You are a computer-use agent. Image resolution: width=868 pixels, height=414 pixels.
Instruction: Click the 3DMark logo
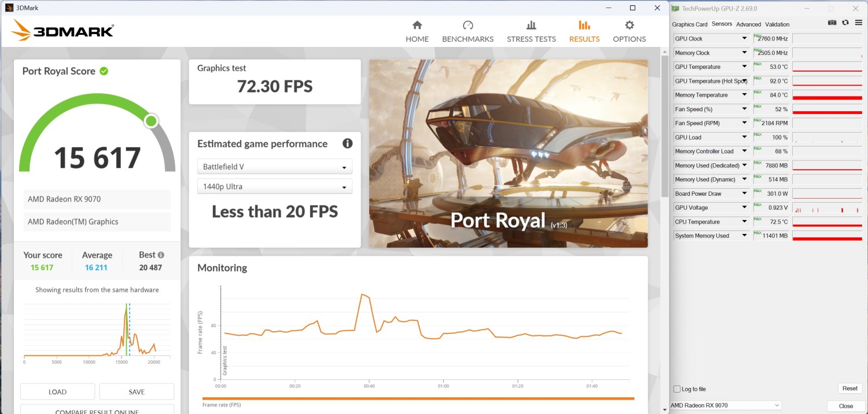click(62, 30)
